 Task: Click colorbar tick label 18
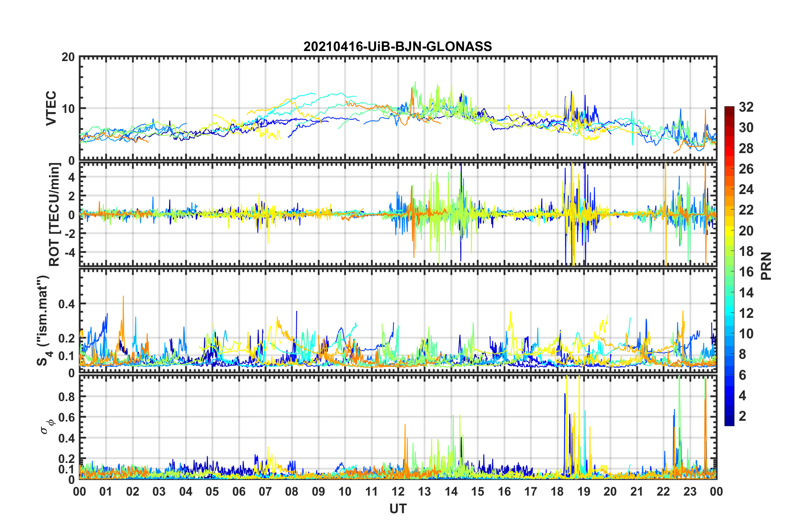point(746,251)
